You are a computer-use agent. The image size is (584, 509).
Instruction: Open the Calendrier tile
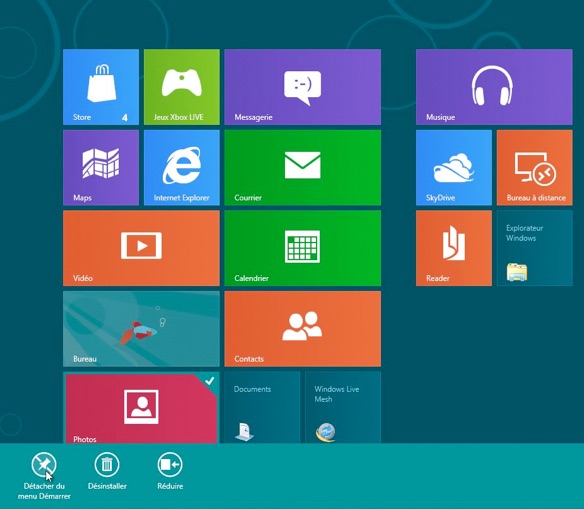click(302, 248)
